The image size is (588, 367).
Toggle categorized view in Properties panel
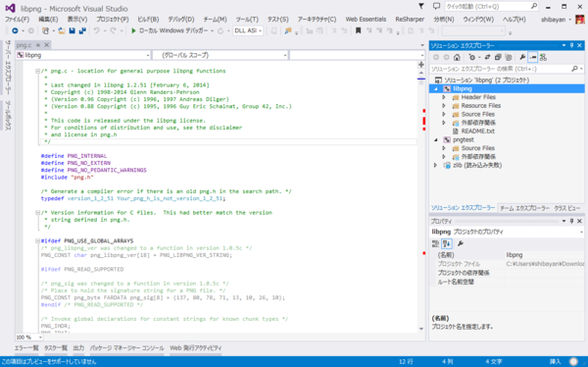click(x=435, y=243)
